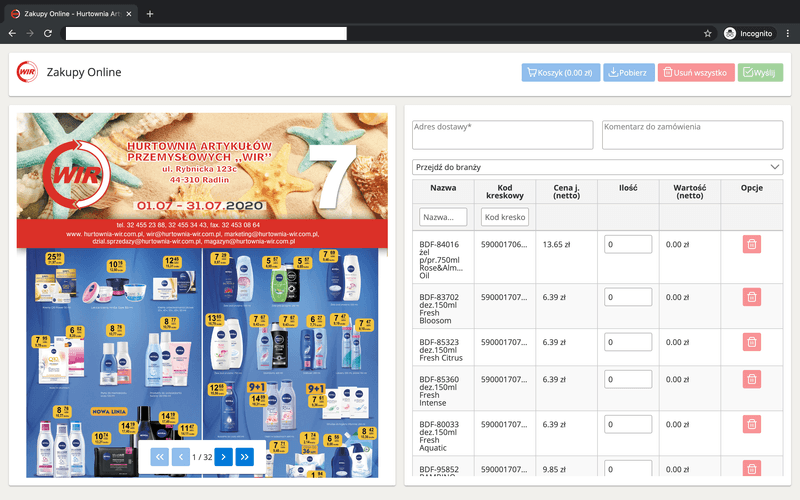Click the Nazwa column header
This screenshot has height=500, width=800.
(443, 191)
